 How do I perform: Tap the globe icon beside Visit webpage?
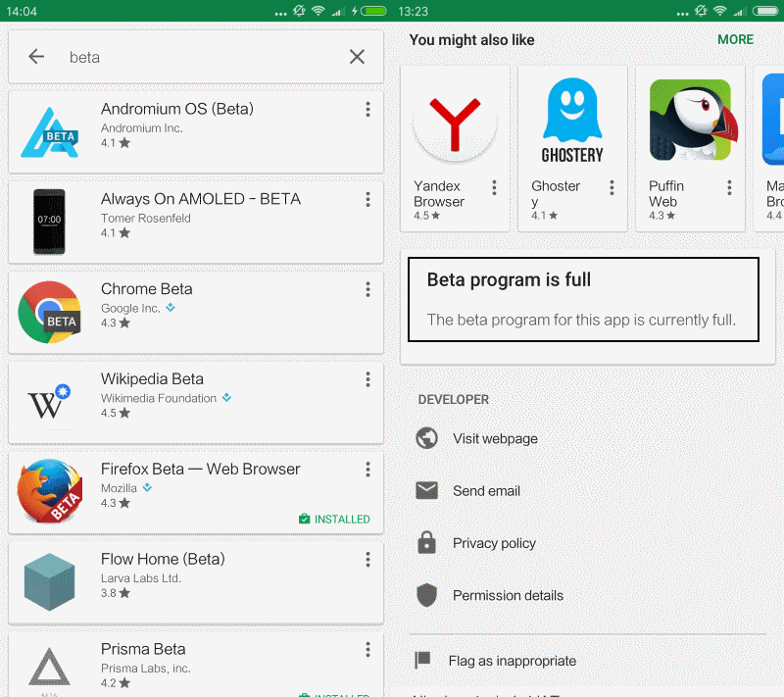(426, 438)
